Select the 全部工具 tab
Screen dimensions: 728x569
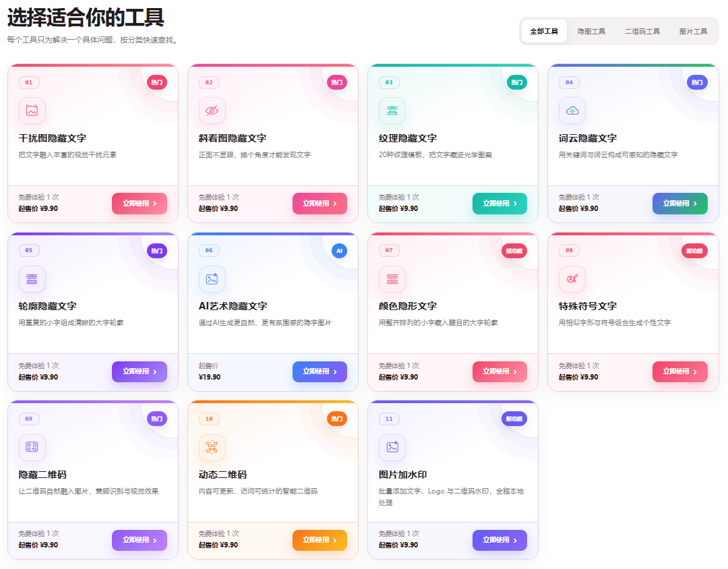click(544, 31)
